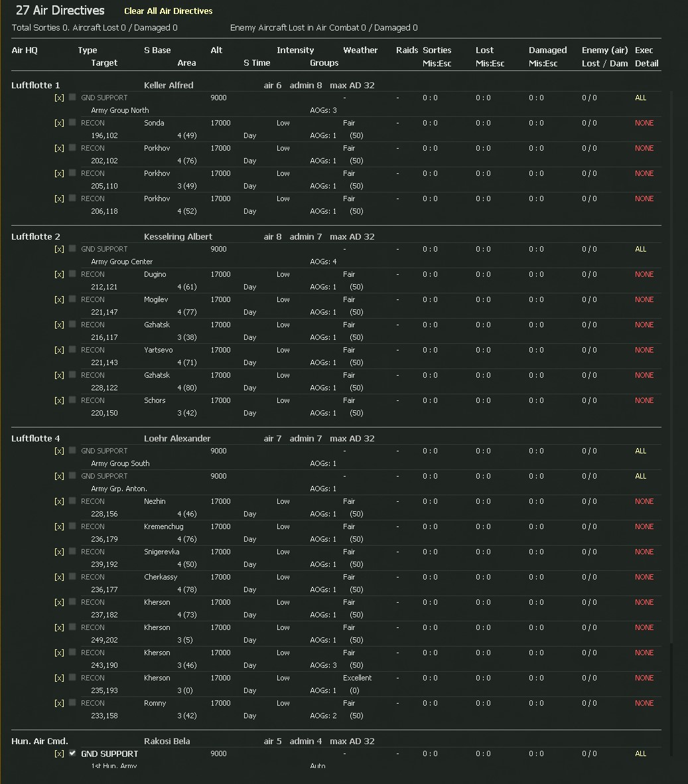The width and height of the screenshot is (688, 784).
Task: Delete the Dugino RECON directive
Action: (x=59, y=274)
